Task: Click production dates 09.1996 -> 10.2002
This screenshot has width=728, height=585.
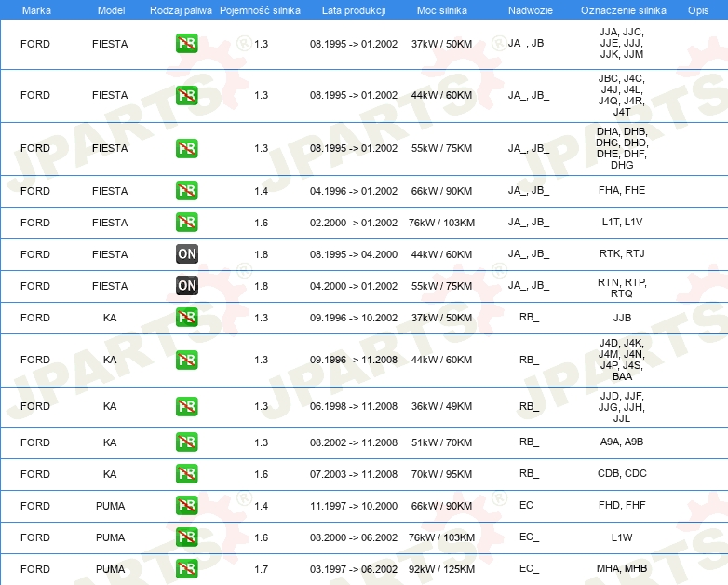Action: coord(354,318)
